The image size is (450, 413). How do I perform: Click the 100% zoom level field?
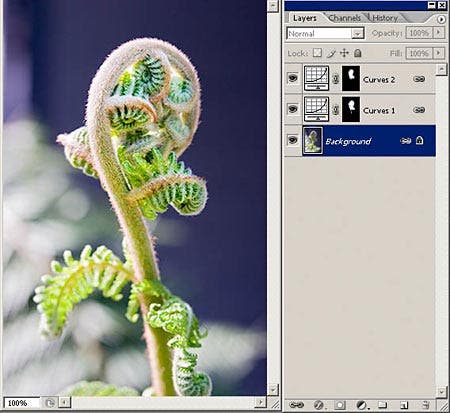[x=22, y=403]
